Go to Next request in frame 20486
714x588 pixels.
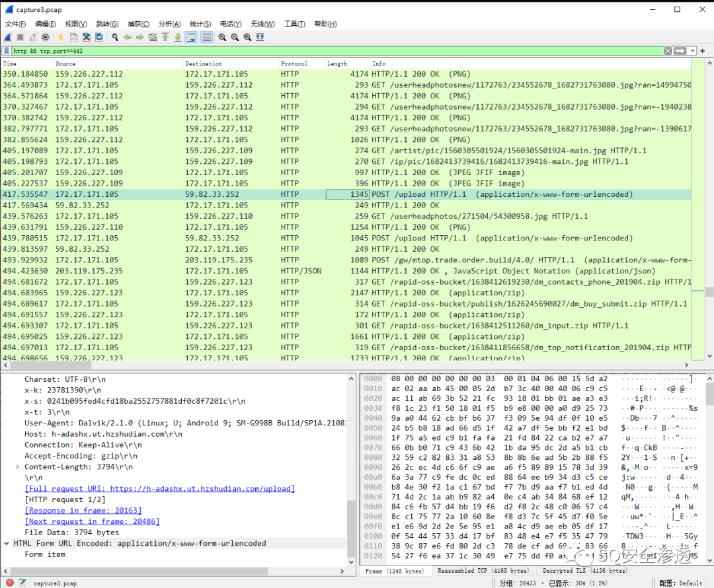pyautogui.click(x=92, y=521)
